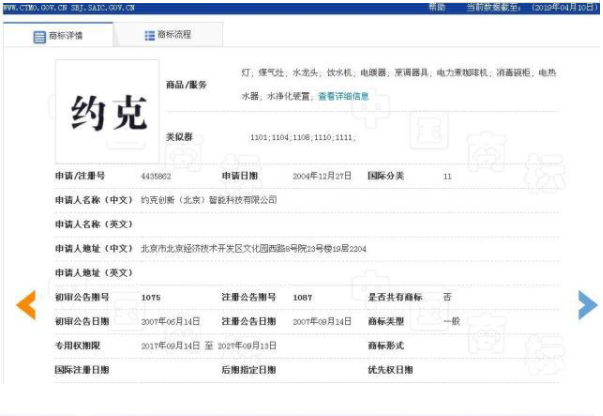Screen dimensions: 603x416
Task: Select applicant name 约克创新（北京）智能科技有限公司
Action: click(x=209, y=200)
